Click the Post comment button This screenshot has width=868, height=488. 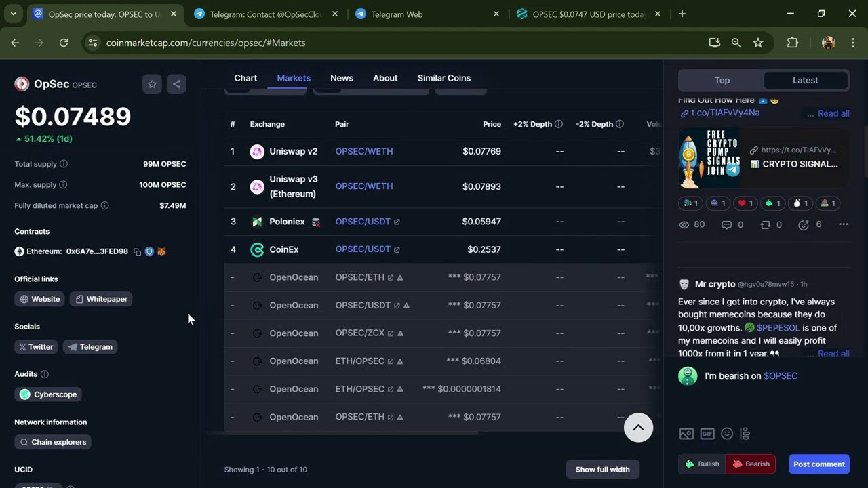[x=819, y=464]
